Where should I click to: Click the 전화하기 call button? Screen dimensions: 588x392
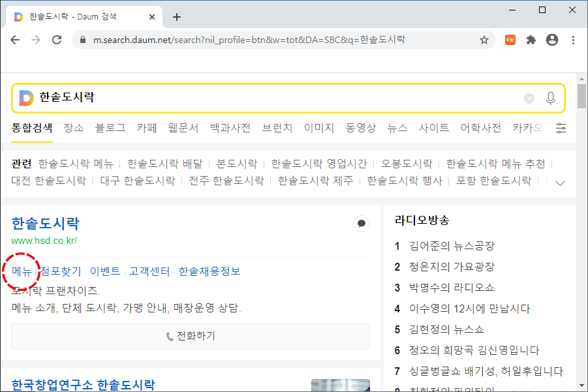tap(191, 336)
